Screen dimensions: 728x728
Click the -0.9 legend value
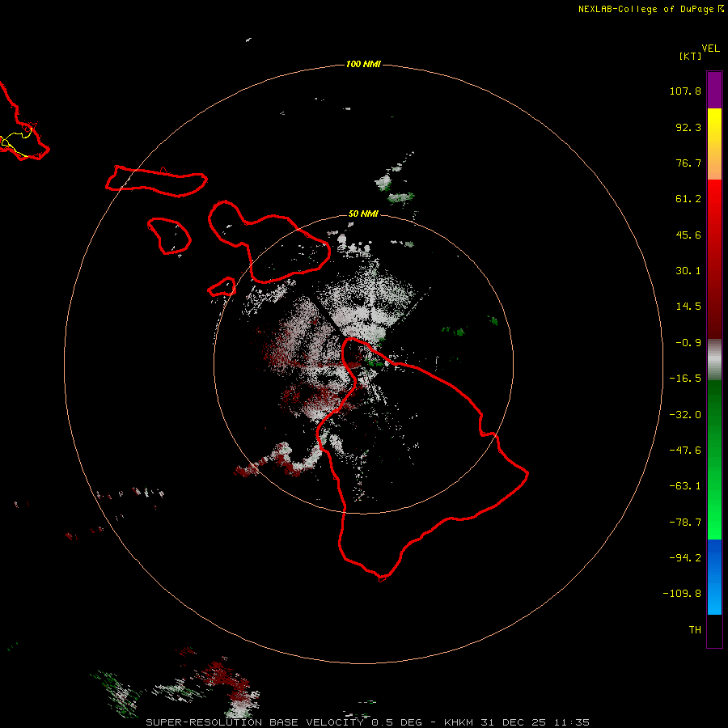[688, 343]
